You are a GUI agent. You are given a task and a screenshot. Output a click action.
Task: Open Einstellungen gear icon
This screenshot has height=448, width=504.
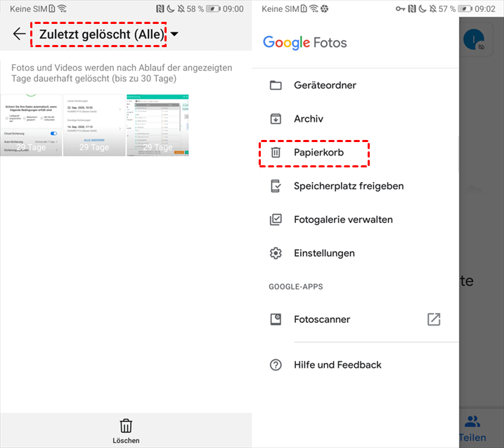click(x=276, y=253)
